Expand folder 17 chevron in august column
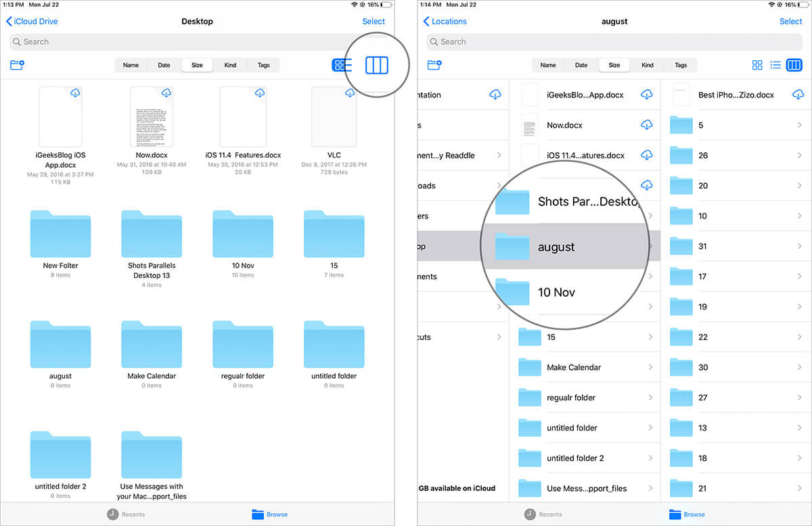This screenshot has width=812, height=526. coord(800,277)
